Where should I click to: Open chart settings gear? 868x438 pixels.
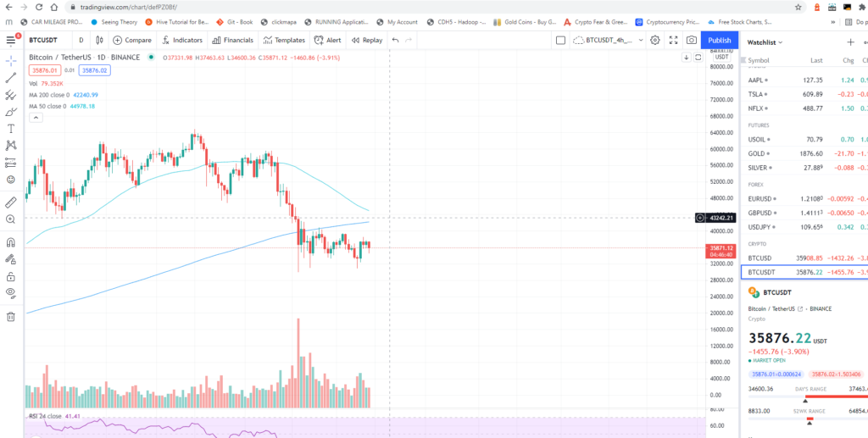point(655,40)
